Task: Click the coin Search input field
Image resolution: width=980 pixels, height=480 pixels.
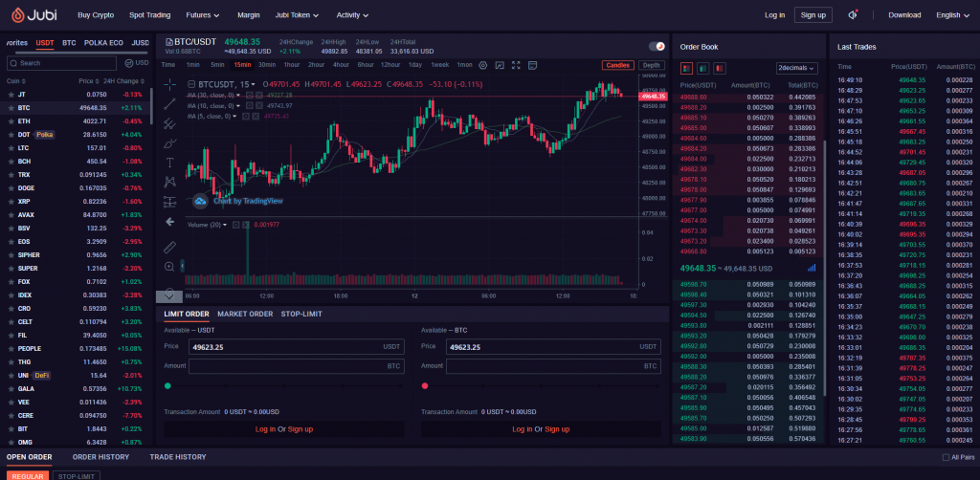Action: (x=61, y=63)
